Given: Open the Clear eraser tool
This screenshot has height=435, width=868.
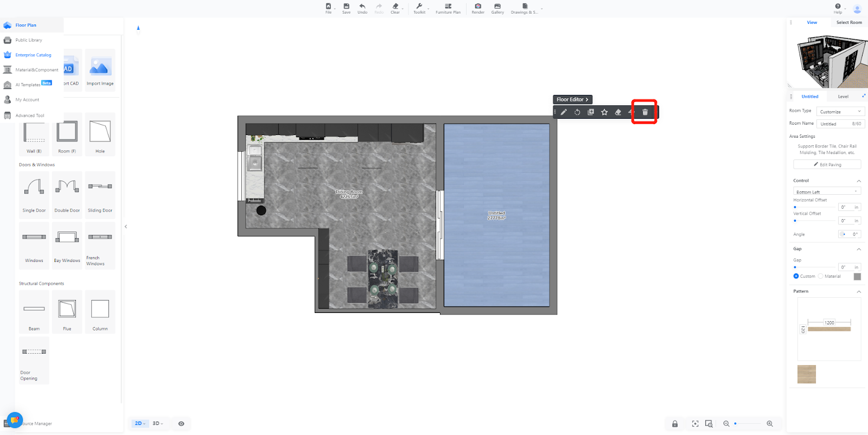Looking at the screenshot, I should coord(395,8).
